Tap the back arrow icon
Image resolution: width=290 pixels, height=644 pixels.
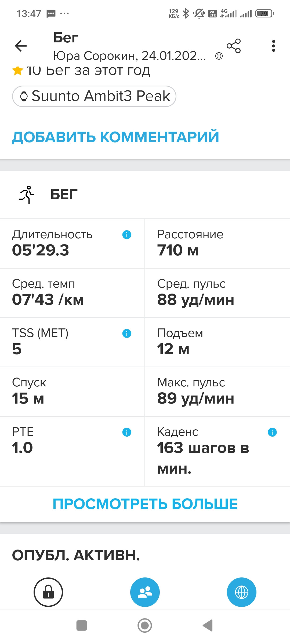tap(21, 46)
